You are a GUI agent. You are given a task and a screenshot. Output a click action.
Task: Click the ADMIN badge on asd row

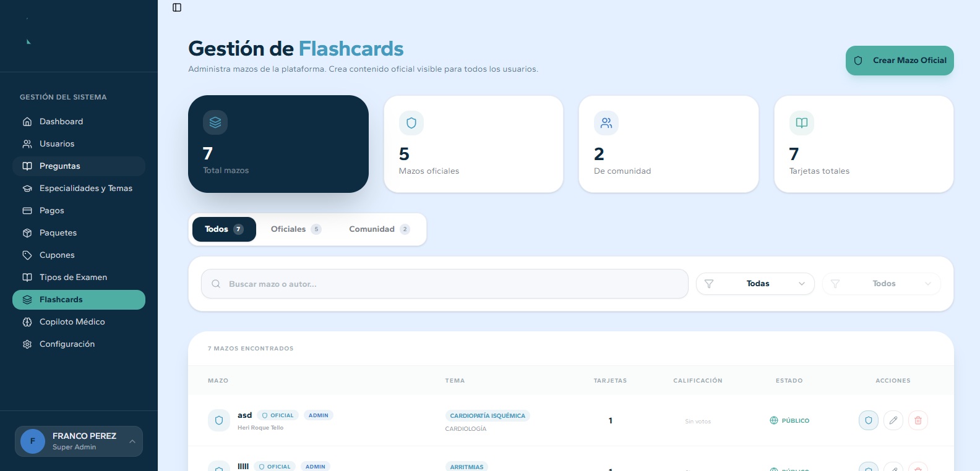(x=319, y=415)
